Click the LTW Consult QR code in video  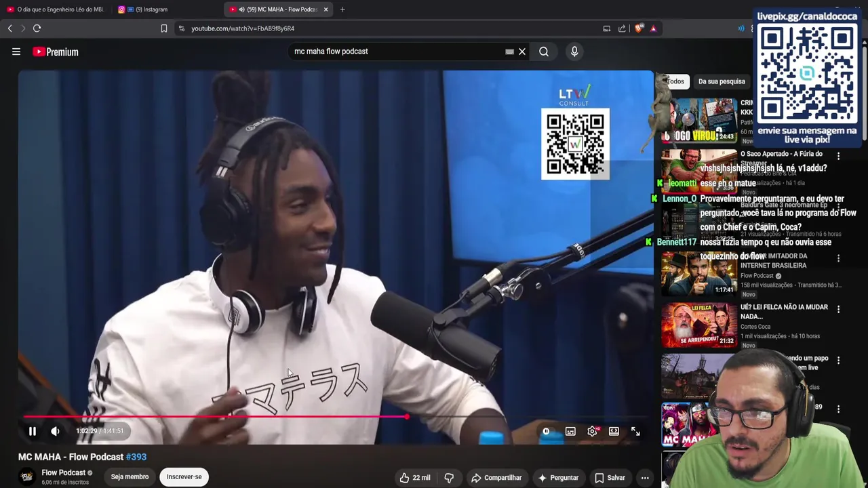pos(575,144)
